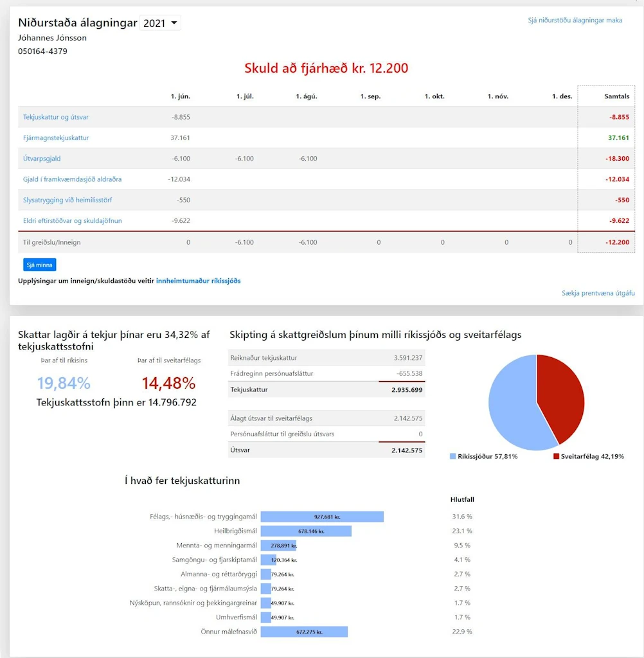Open Tekjuskattur og útsvar row link
The width and height of the screenshot is (644, 658).
pos(56,117)
